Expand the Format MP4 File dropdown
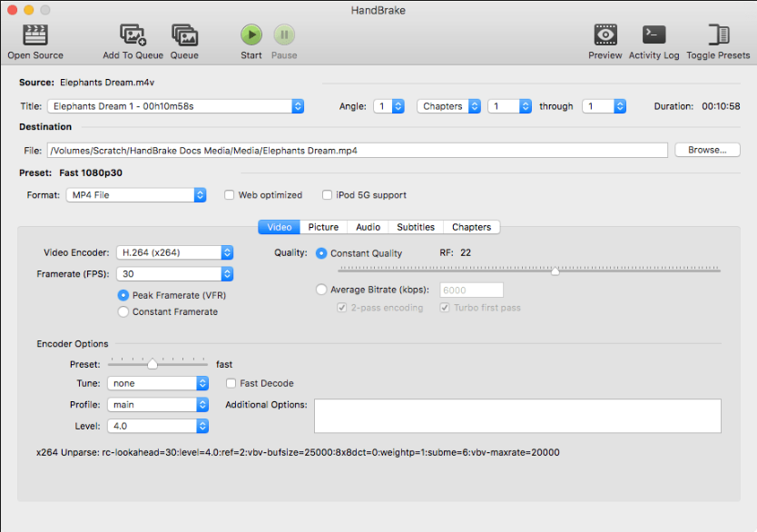Screen dimensions: 757x532 [135, 195]
